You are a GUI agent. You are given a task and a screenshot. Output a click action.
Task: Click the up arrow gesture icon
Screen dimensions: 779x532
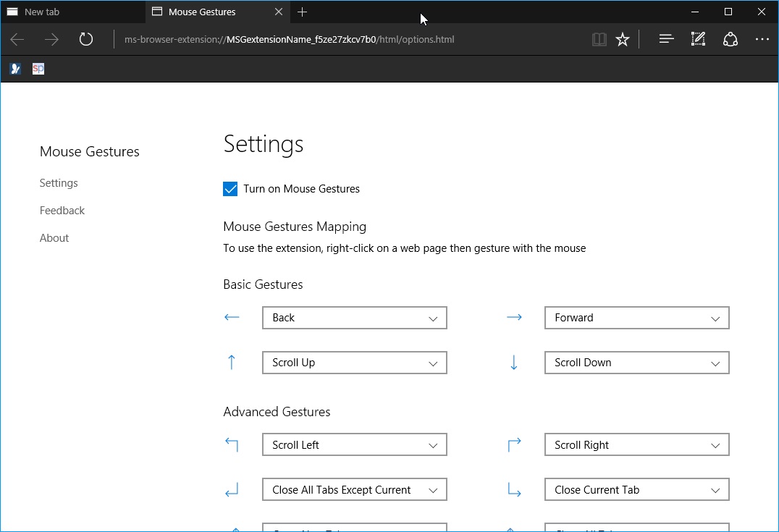coord(232,362)
